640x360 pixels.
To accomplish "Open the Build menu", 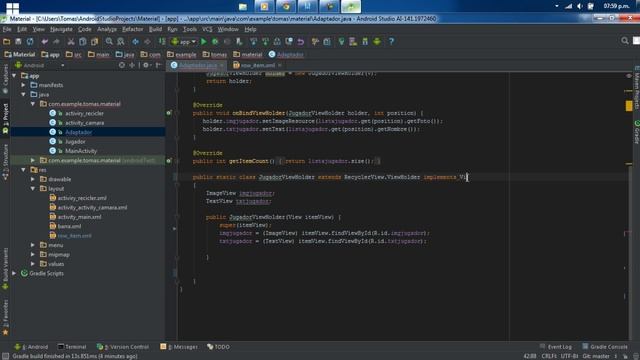I will pyautogui.click(x=155, y=29).
